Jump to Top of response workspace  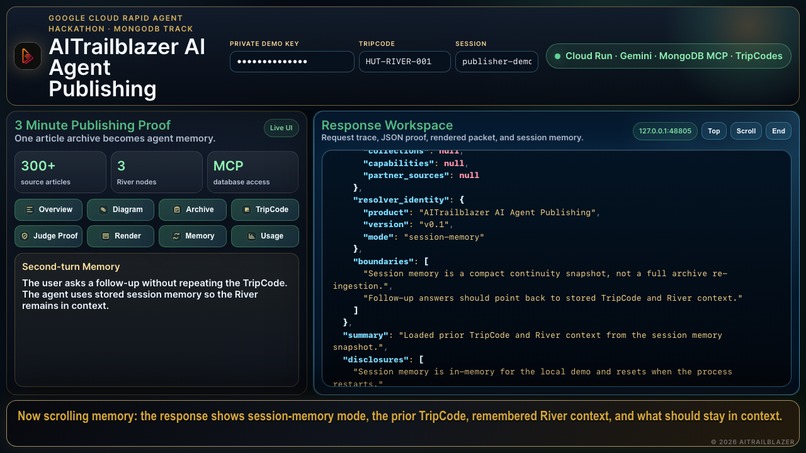click(x=713, y=131)
